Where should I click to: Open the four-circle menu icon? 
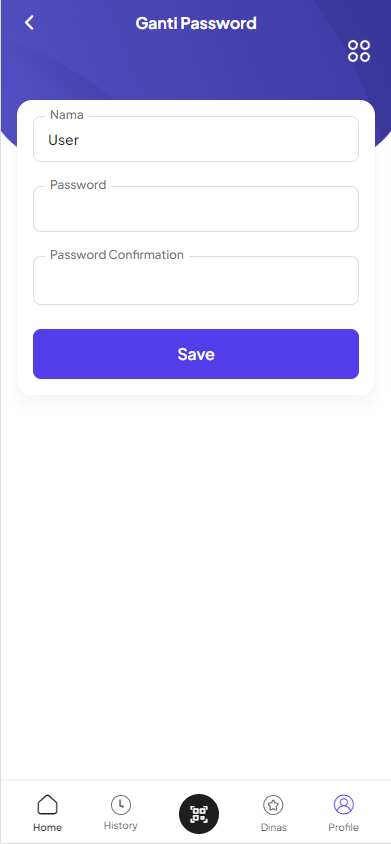(x=359, y=51)
